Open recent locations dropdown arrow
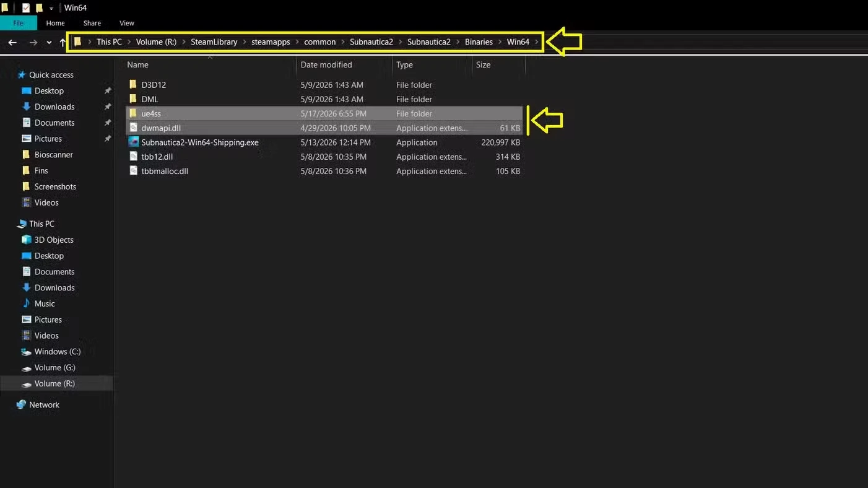Screen dimensions: 868x488 point(49,42)
